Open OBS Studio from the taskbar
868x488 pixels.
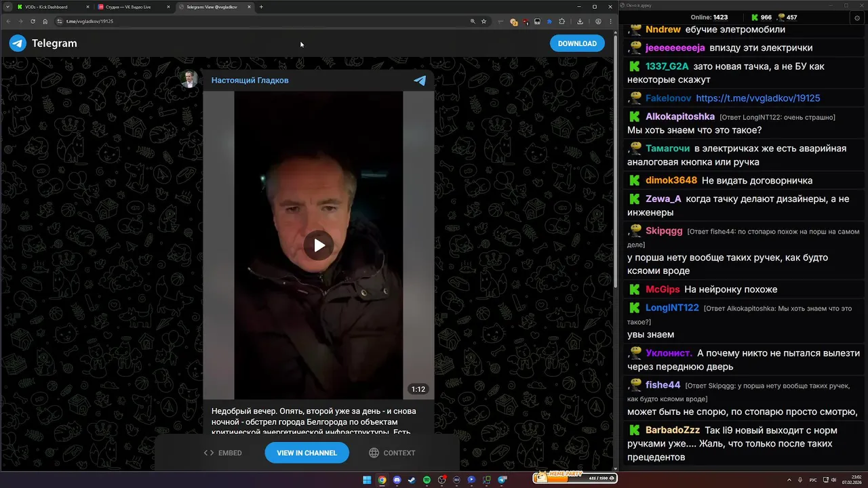pos(441,480)
